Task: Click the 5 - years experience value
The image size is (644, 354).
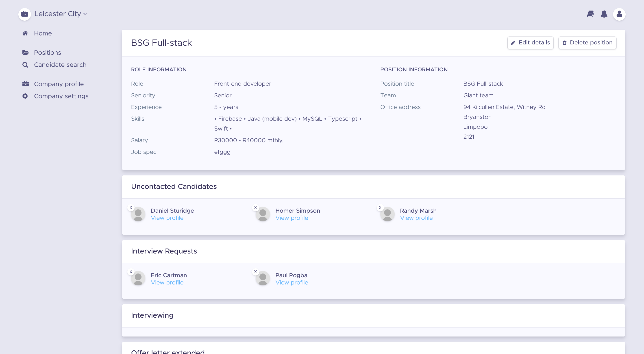Action: (x=226, y=107)
